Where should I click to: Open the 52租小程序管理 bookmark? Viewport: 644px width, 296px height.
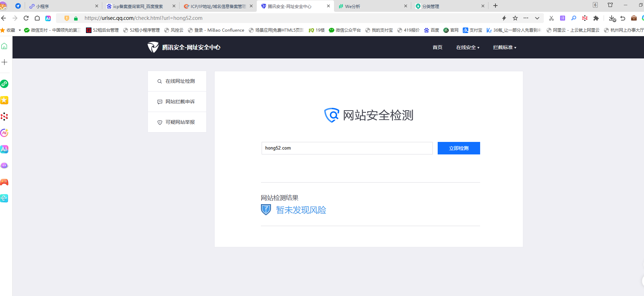pos(141,30)
